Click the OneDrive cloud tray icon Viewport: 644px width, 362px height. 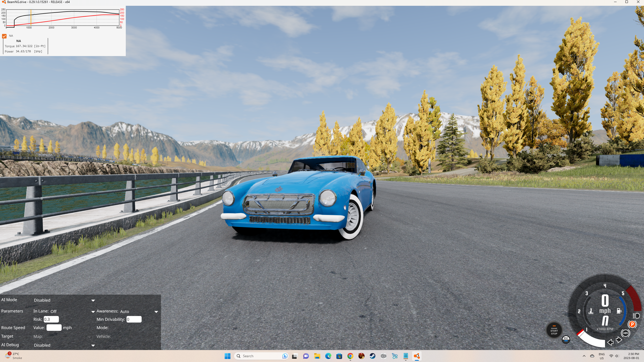point(592,356)
